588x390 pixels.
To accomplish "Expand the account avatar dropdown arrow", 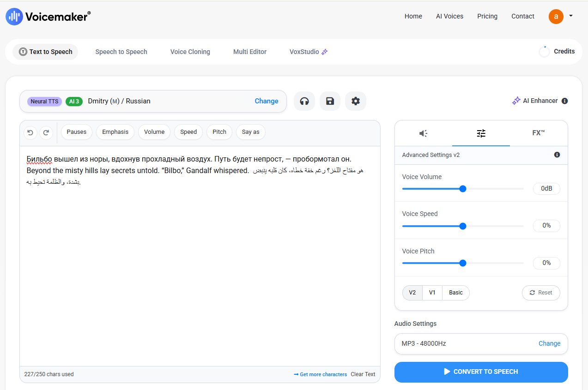I will (x=571, y=16).
